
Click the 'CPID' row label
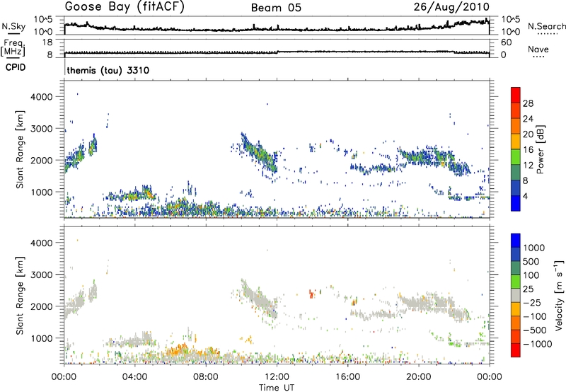16,67
